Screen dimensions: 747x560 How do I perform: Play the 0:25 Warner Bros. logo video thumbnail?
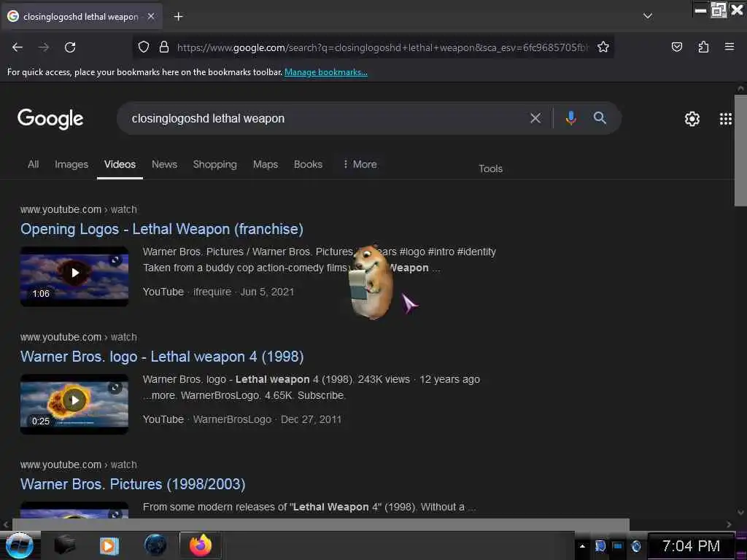74,404
